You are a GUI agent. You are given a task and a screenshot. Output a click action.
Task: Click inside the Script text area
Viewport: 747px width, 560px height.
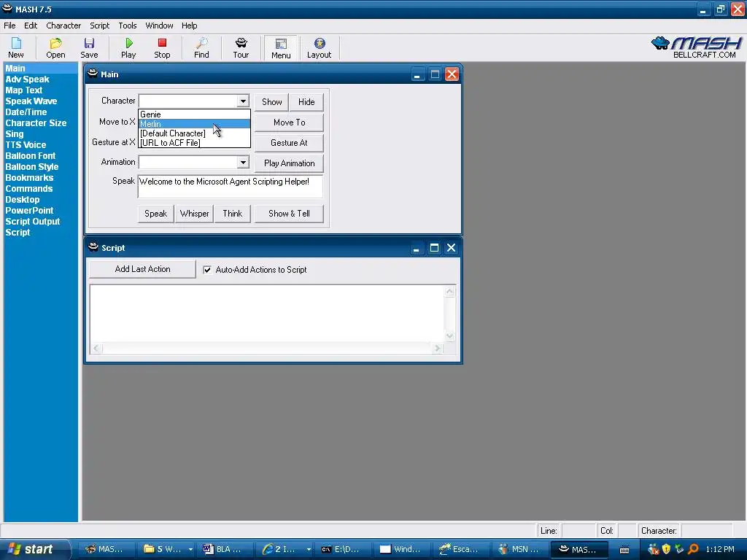[267, 314]
